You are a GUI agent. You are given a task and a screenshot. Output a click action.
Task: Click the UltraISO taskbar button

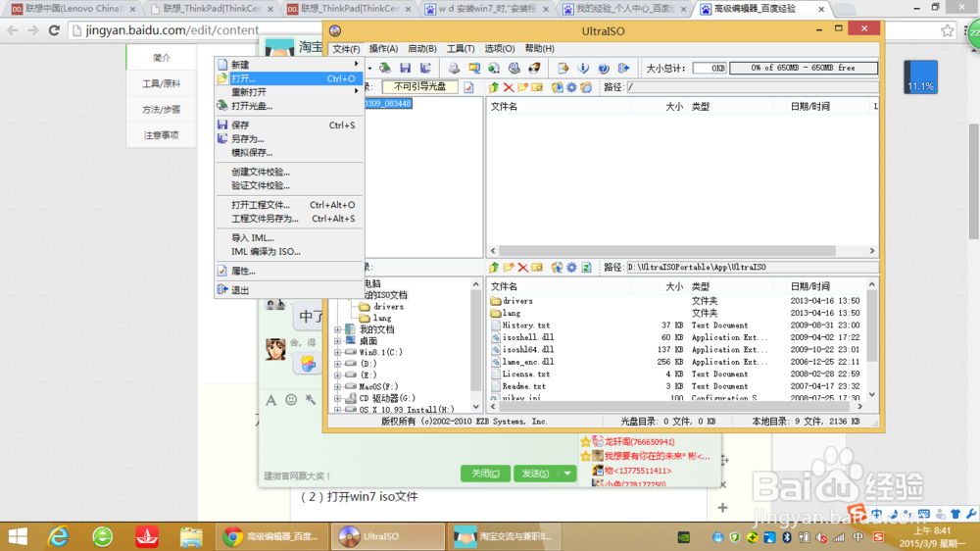(x=387, y=536)
